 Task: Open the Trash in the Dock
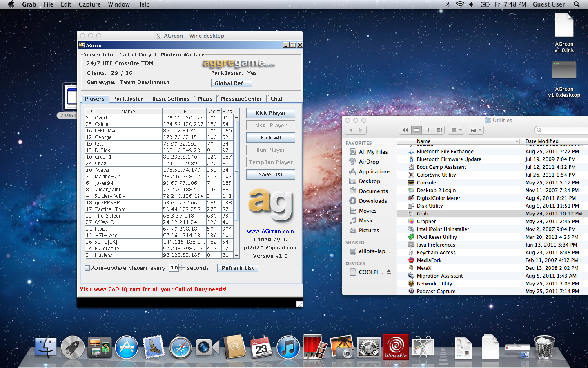[544, 347]
